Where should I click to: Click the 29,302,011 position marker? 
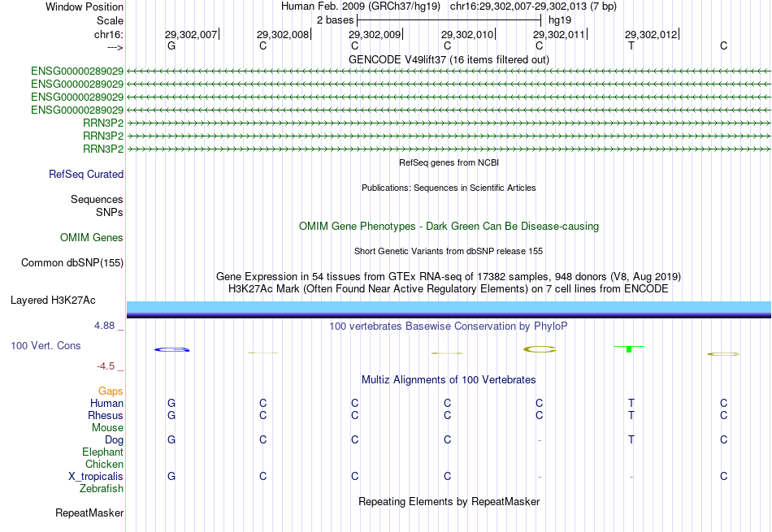click(x=559, y=34)
